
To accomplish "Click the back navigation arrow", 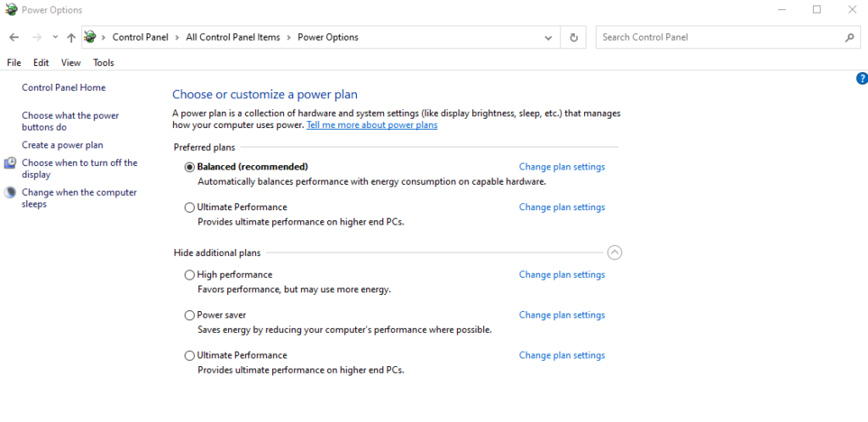I will tap(14, 37).
